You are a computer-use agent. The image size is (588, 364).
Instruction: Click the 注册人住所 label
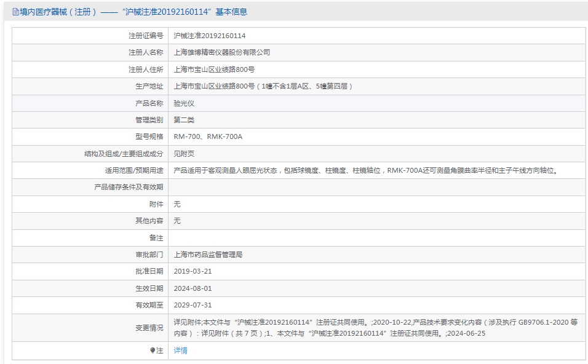click(x=146, y=69)
